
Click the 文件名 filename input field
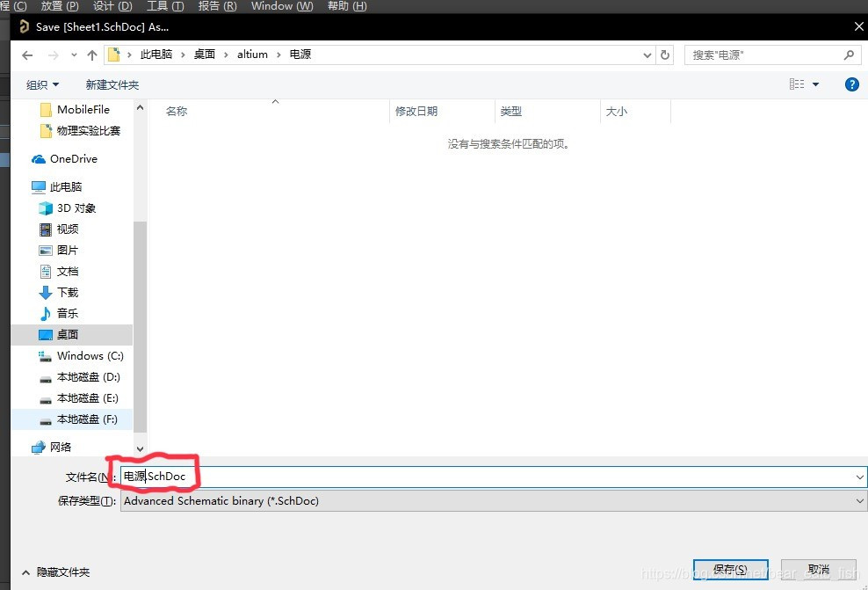pyautogui.click(x=483, y=477)
